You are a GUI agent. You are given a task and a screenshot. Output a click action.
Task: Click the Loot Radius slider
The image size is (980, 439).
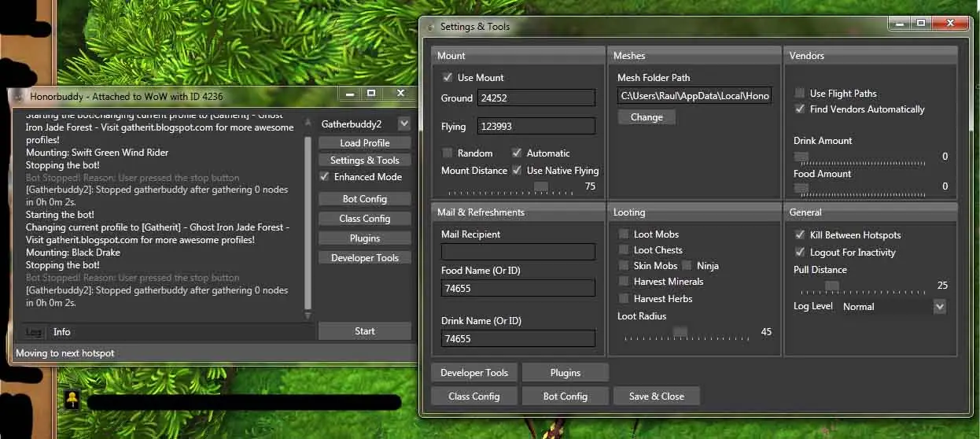(687, 332)
